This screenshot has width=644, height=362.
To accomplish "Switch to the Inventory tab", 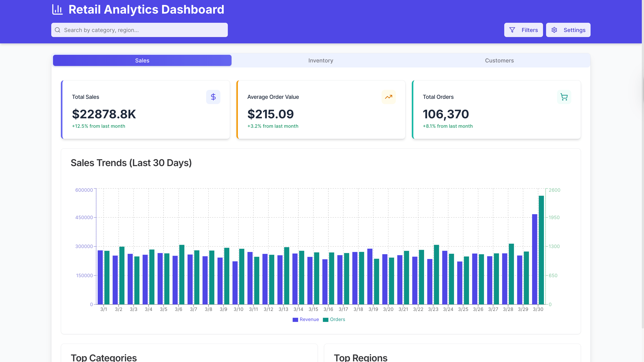I will (x=321, y=60).
